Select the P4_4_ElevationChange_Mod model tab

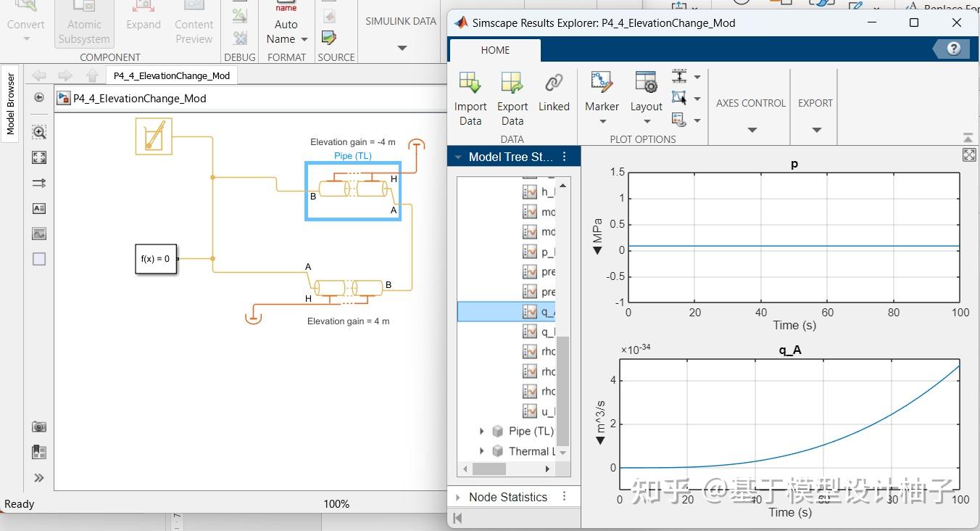pos(171,75)
